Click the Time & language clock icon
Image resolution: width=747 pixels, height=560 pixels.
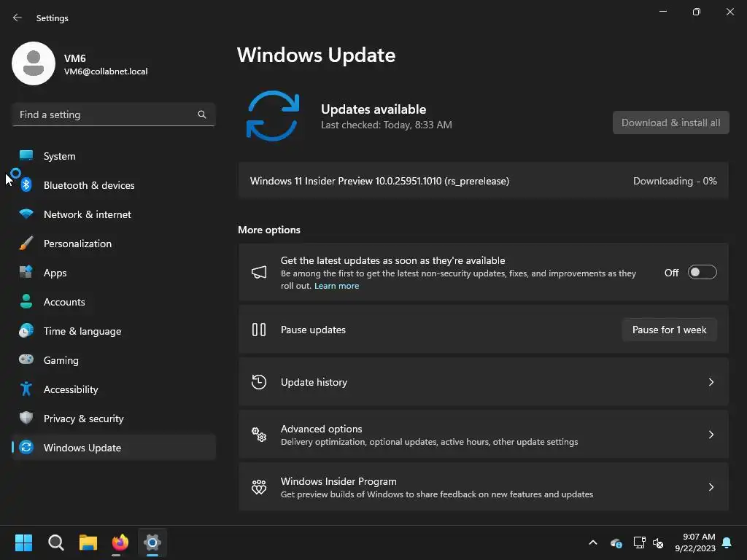click(x=26, y=330)
